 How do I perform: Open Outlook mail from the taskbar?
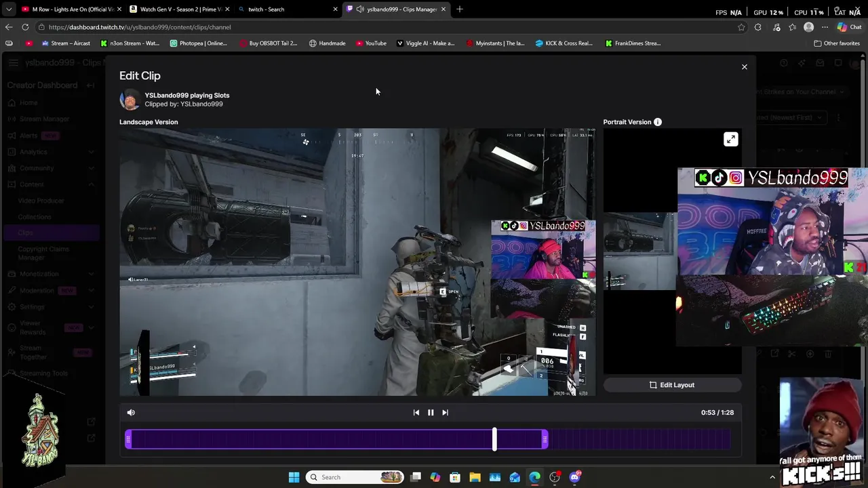[515, 477]
